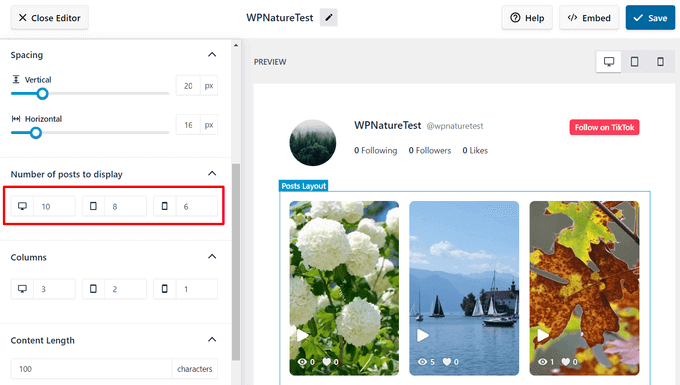Edit mobile number of posts field 6
The width and height of the screenshot is (680, 385).
(197, 206)
